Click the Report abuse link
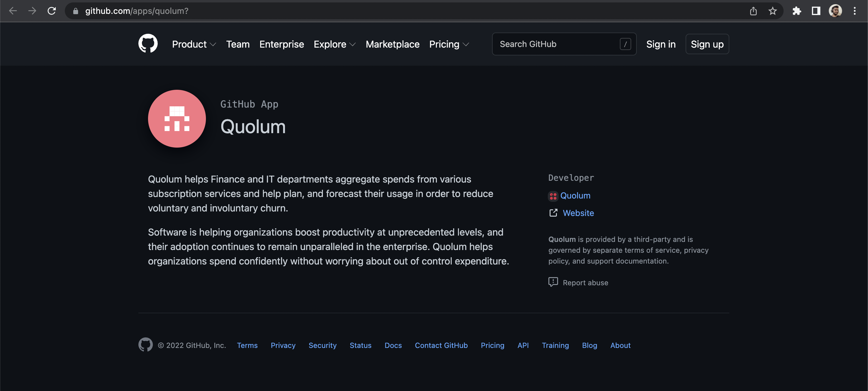 (x=585, y=283)
